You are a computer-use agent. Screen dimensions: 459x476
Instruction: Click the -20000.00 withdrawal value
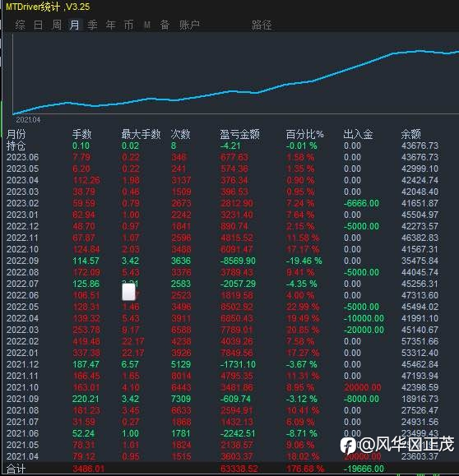coord(364,330)
